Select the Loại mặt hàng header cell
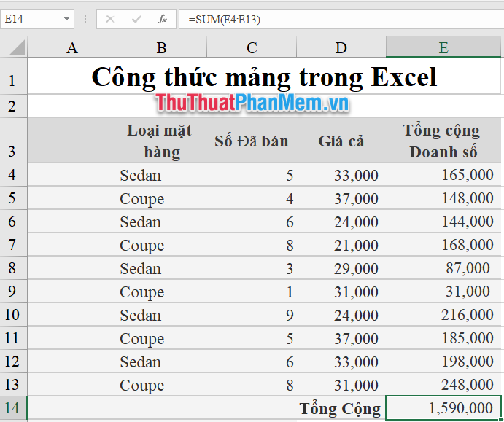 pos(161,141)
